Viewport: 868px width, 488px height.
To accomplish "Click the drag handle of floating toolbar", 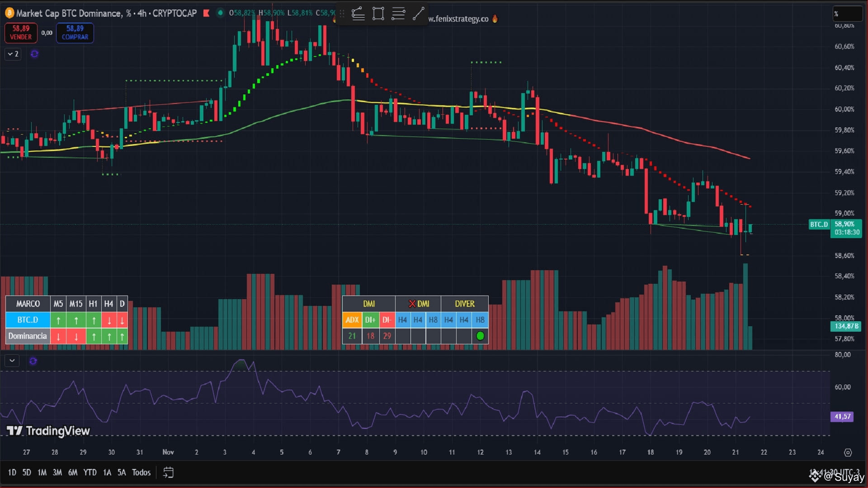I will pos(342,14).
